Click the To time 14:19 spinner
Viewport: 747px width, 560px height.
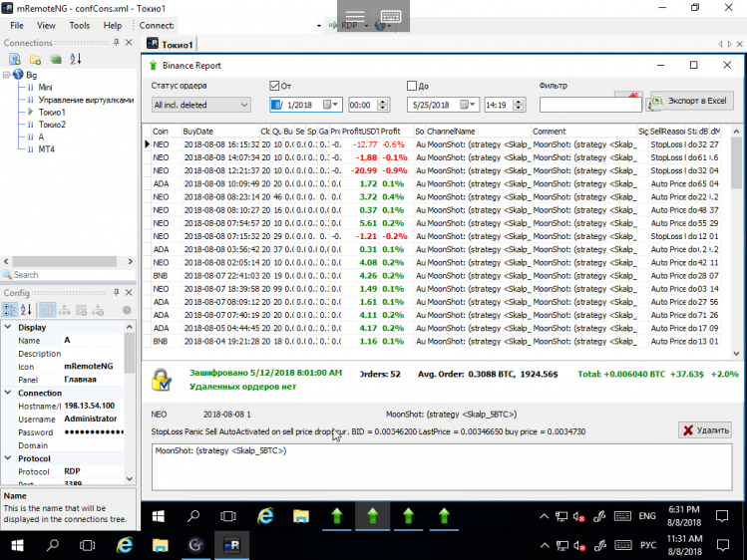[x=519, y=105]
